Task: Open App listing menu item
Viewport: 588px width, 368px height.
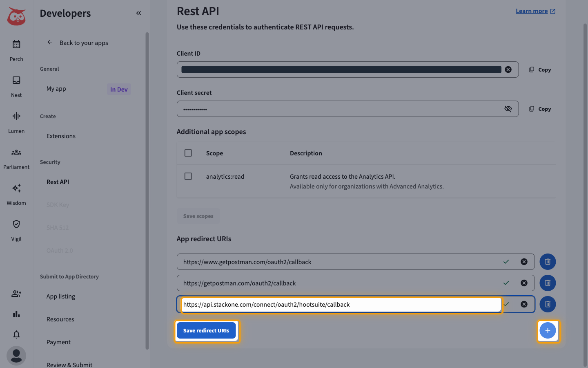Action: (x=61, y=296)
